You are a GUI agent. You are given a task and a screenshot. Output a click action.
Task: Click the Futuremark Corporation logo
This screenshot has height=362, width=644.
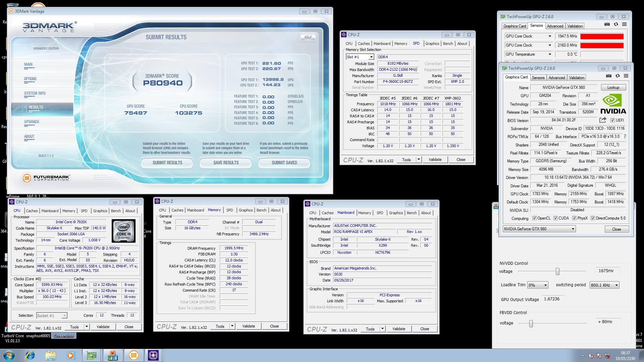[x=46, y=178]
